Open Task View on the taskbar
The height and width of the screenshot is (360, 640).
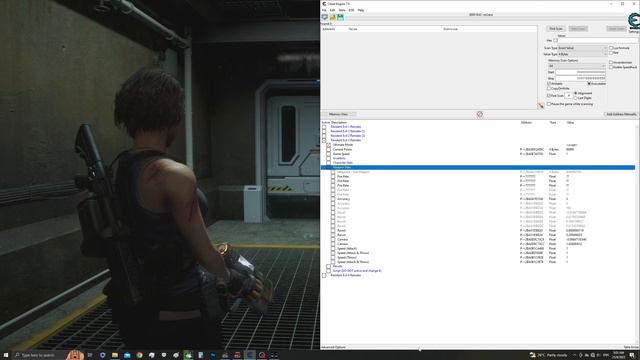click(90, 355)
